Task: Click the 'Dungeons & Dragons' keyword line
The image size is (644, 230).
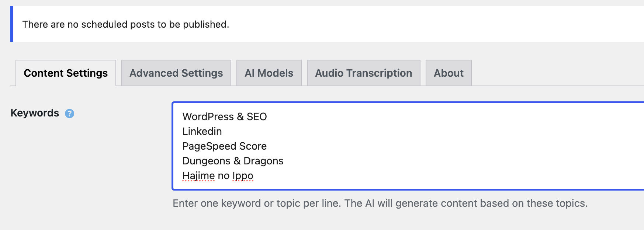Action: 233,161
